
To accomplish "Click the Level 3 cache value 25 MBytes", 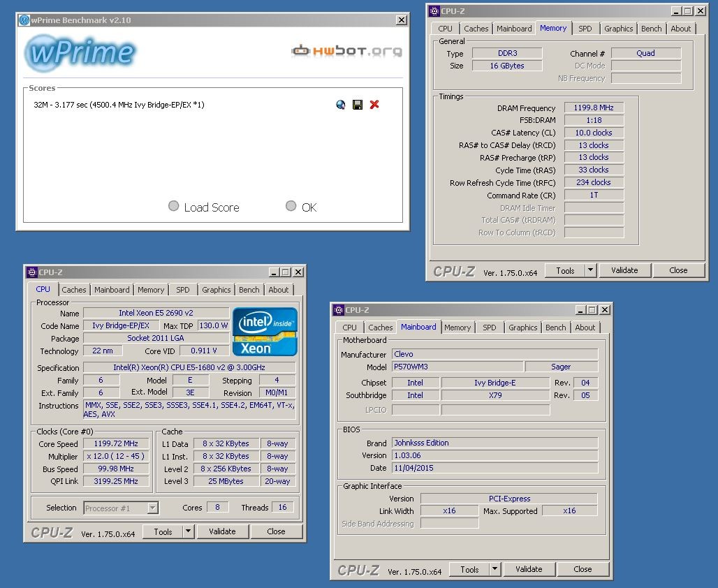I will click(226, 481).
